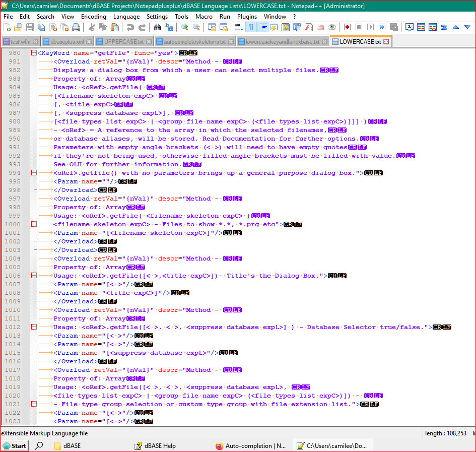
Task: Click the Open file folder icon
Action: point(18,28)
